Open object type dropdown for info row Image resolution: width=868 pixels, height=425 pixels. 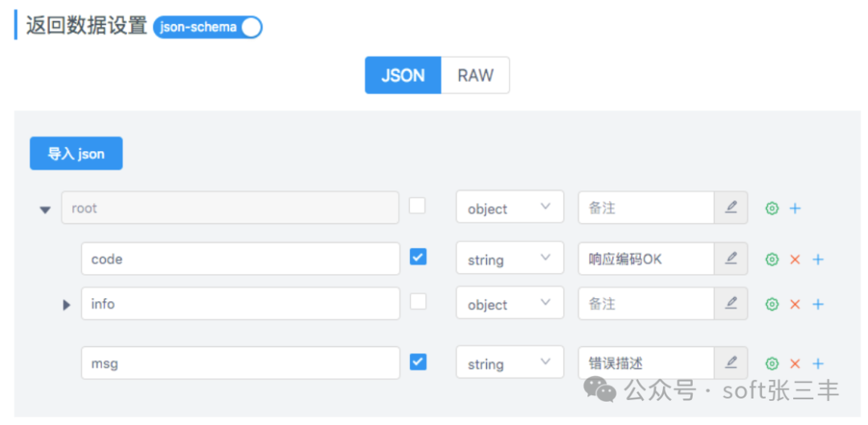pyautogui.click(x=510, y=303)
